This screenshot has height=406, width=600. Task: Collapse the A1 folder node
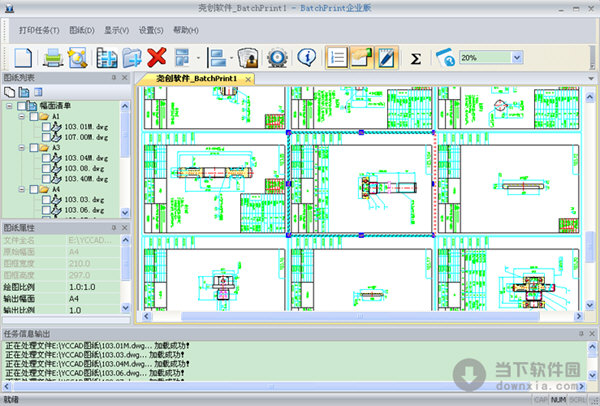coord(22,116)
